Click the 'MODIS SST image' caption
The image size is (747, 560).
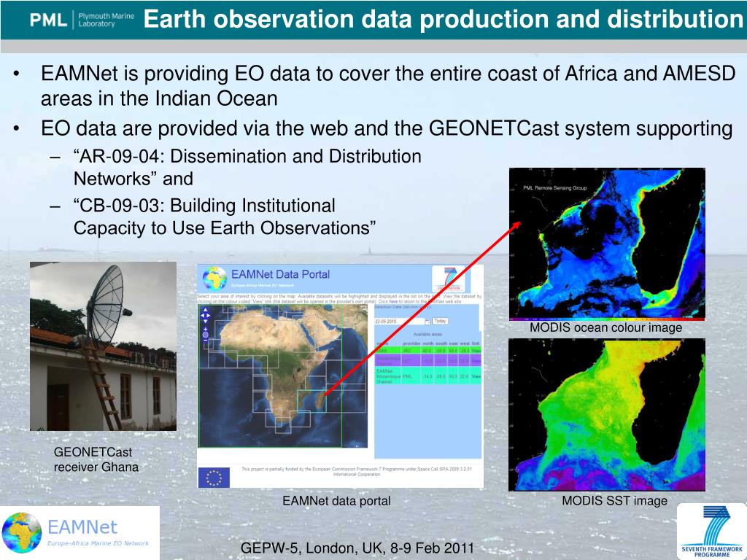pos(614,500)
